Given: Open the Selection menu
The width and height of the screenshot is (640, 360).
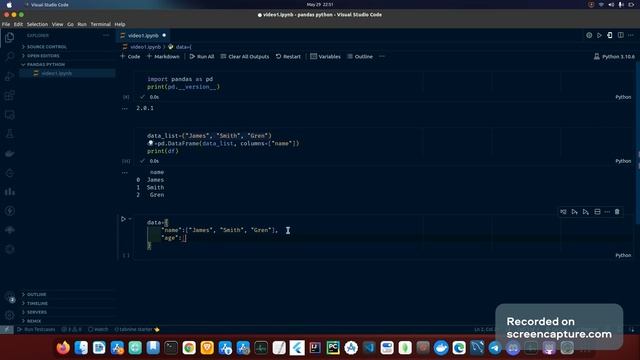Looking at the screenshot, I should [37, 24].
